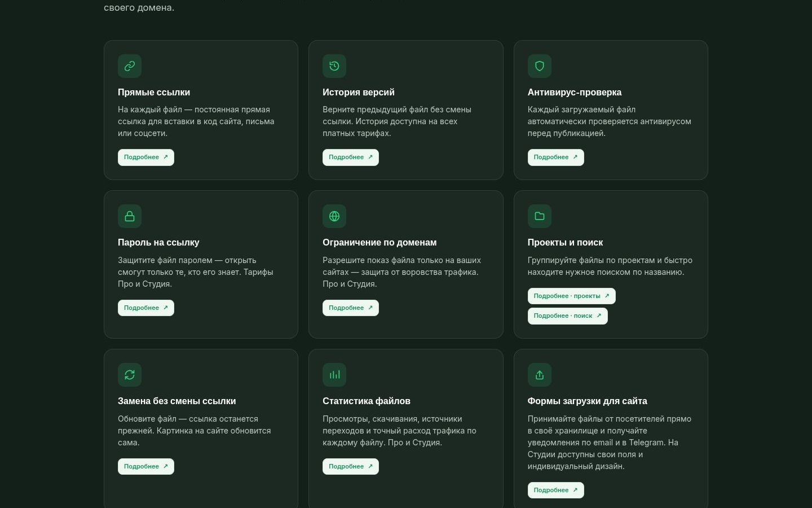Click the folder icon above Проекты и поиск
The height and width of the screenshot is (508, 812).
click(540, 216)
